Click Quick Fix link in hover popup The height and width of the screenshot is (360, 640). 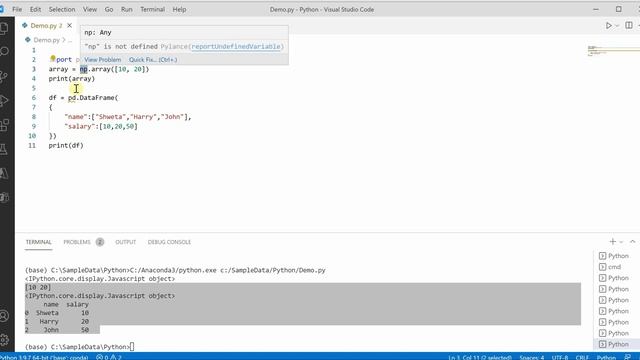point(153,60)
